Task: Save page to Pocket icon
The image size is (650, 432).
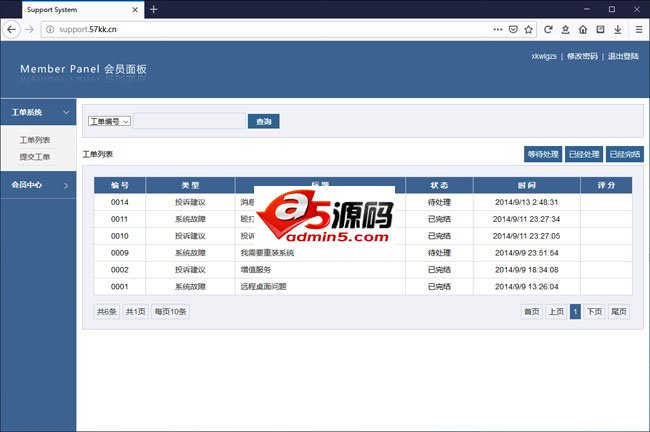Action: 513,29
